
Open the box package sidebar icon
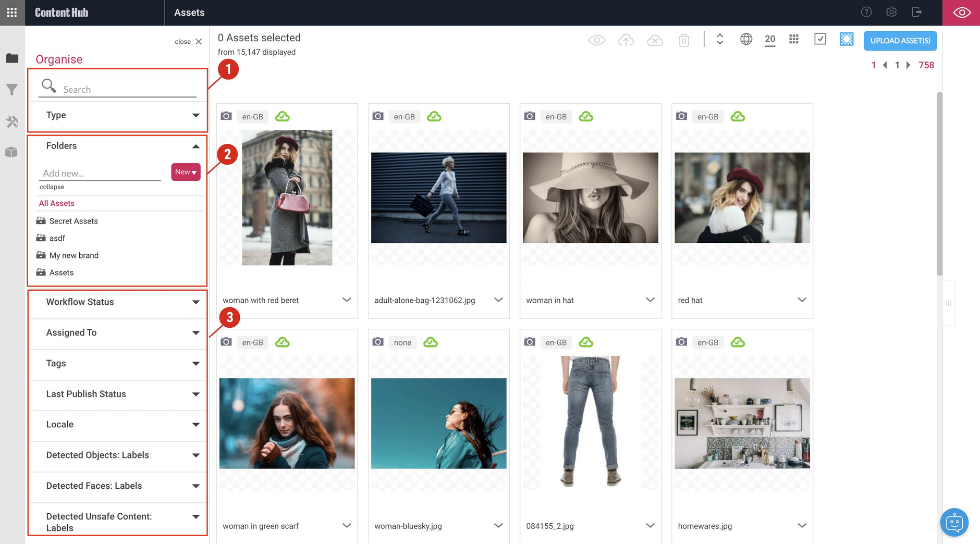(12, 152)
